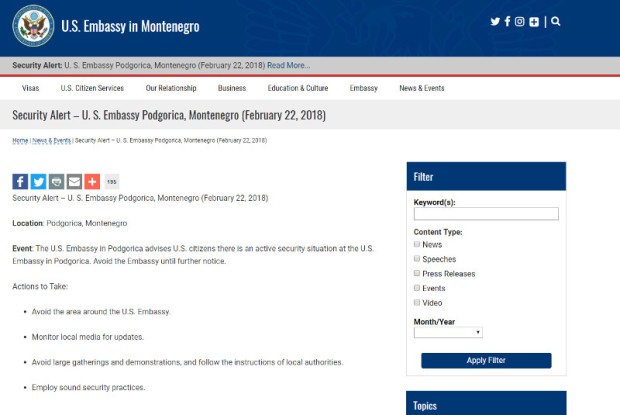This screenshot has width=620, height=415.
Task: Open more sharing options orange plus icon
Action: click(92, 181)
